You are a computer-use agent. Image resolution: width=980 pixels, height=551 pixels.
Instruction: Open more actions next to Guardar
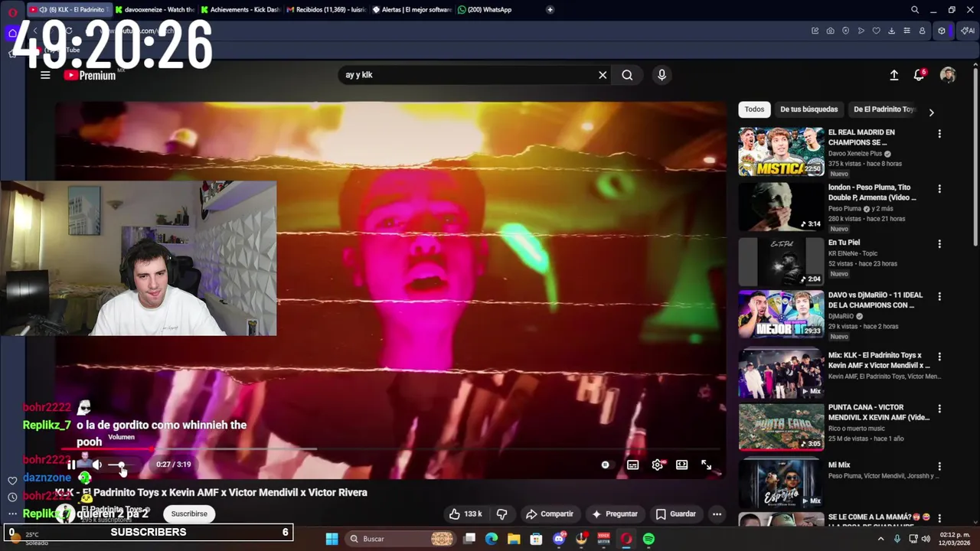coord(717,514)
